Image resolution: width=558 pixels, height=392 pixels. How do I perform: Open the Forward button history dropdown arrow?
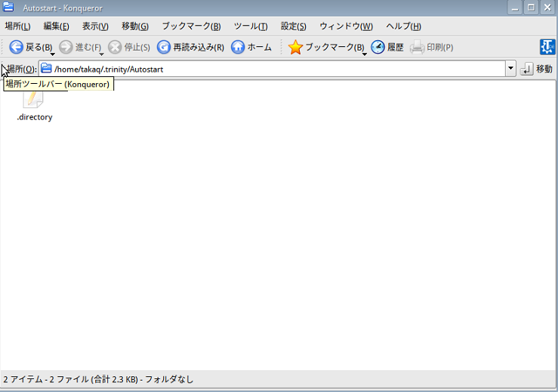[x=101, y=54]
